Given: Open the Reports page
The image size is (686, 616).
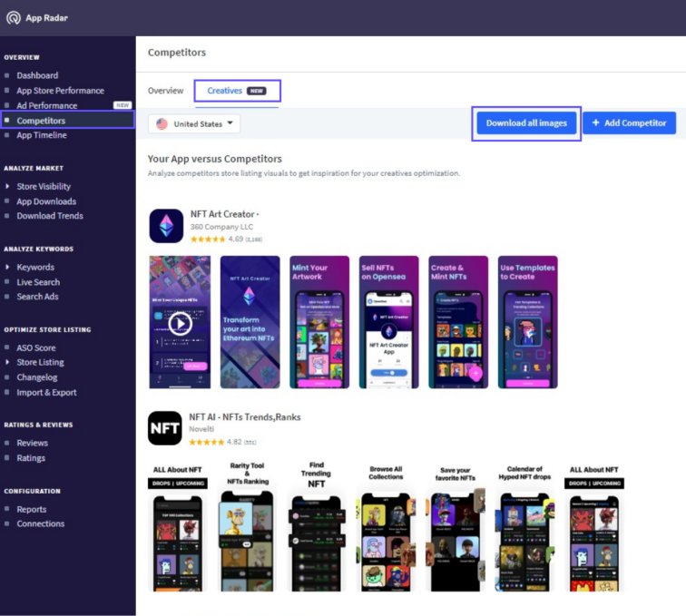Looking at the screenshot, I should pos(32,509).
